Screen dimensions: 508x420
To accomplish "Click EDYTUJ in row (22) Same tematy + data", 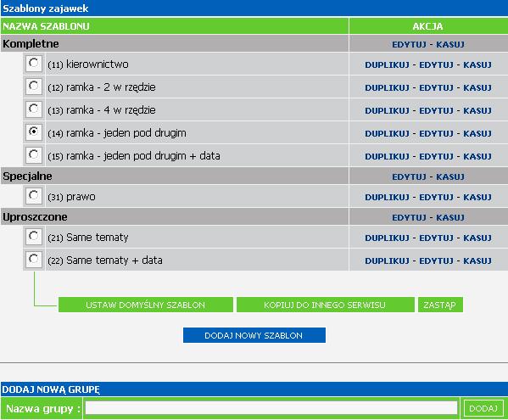I will (436, 260).
